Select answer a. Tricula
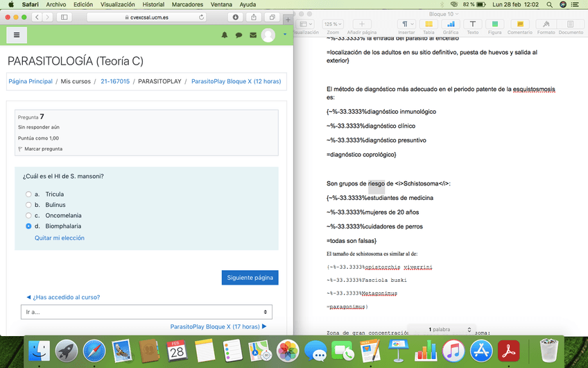The width and height of the screenshot is (588, 368). pyautogui.click(x=28, y=194)
